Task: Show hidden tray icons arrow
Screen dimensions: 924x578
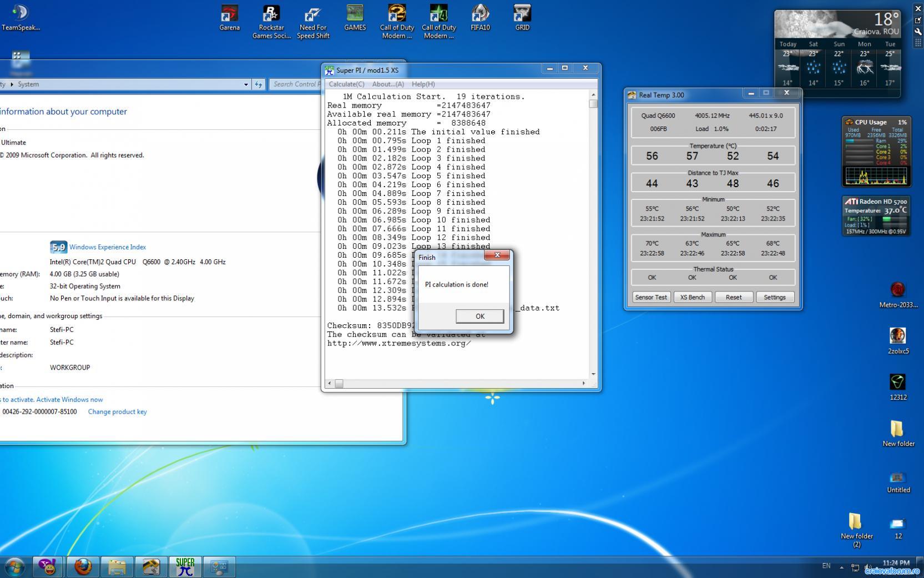Action: [841, 567]
